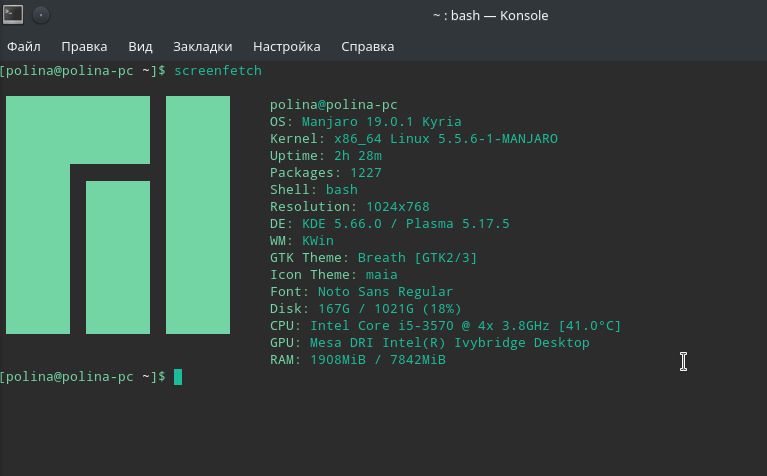Click the round pin button in title bar

point(41,15)
